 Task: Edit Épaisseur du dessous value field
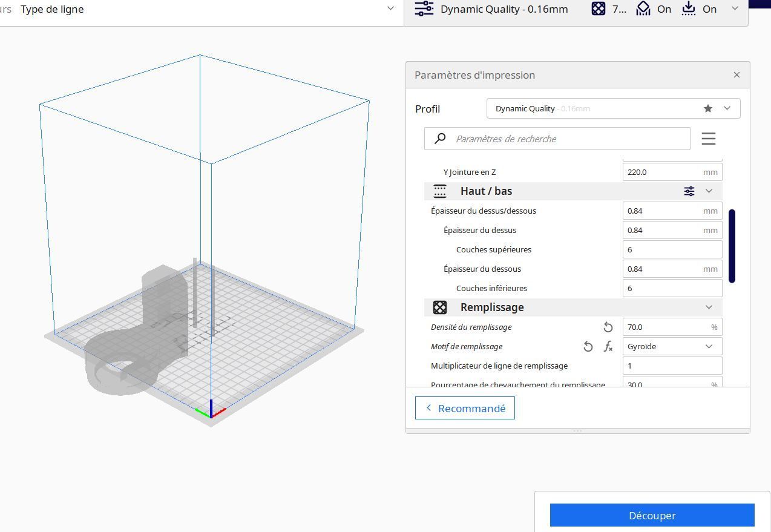tap(672, 269)
